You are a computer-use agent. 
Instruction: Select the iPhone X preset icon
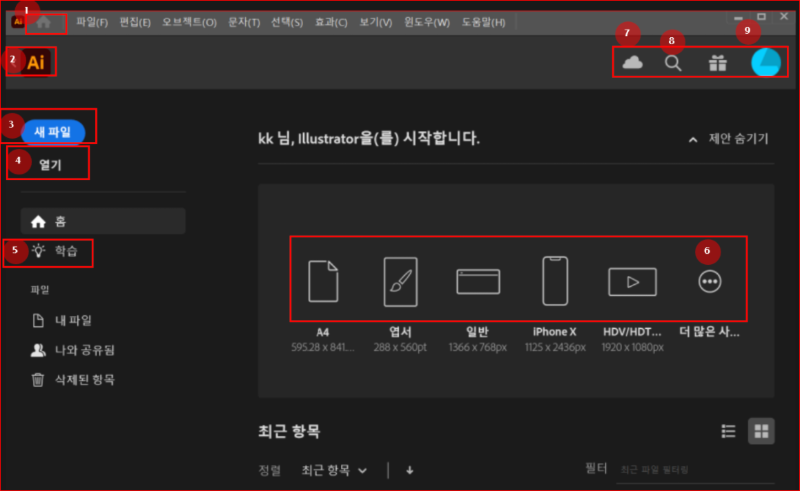(x=555, y=281)
